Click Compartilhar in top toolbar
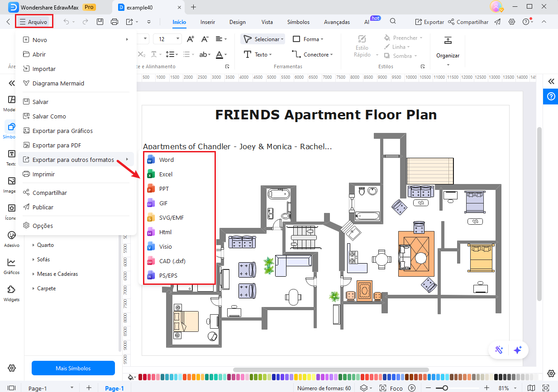The height and width of the screenshot is (392, 558). click(468, 22)
